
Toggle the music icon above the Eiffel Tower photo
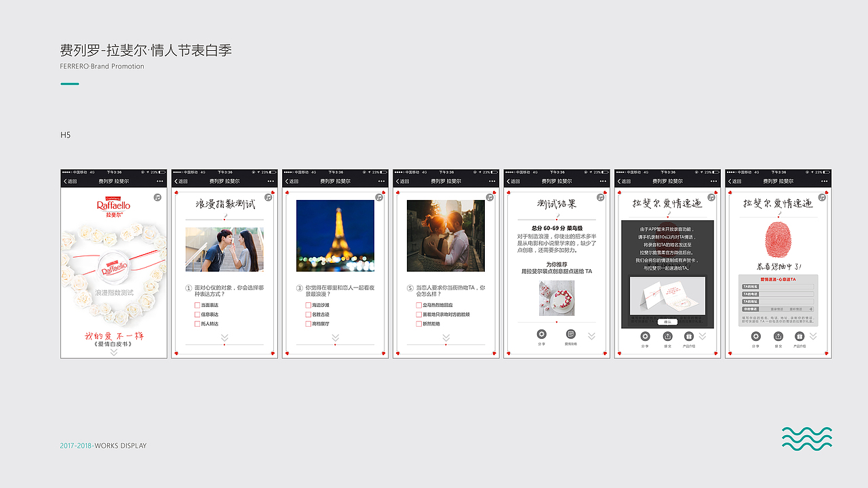tap(378, 197)
